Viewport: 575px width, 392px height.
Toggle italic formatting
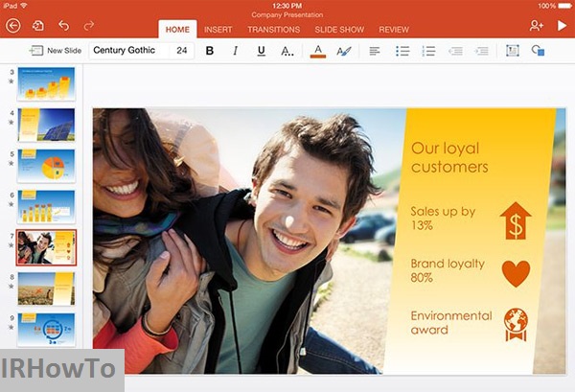(x=235, y=51)
